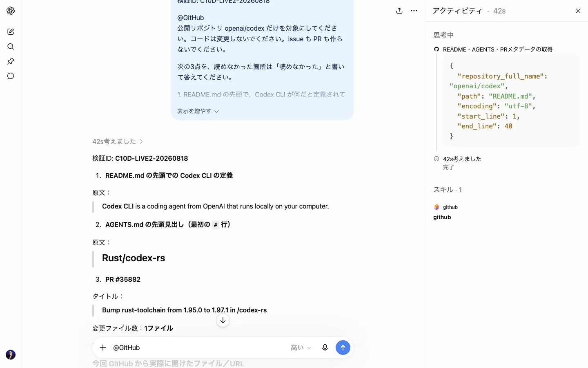Image resolution: width=588 pixels, height=368 pixels.
Task: Start a new chat with the compose icon
Action: (11, 31)
